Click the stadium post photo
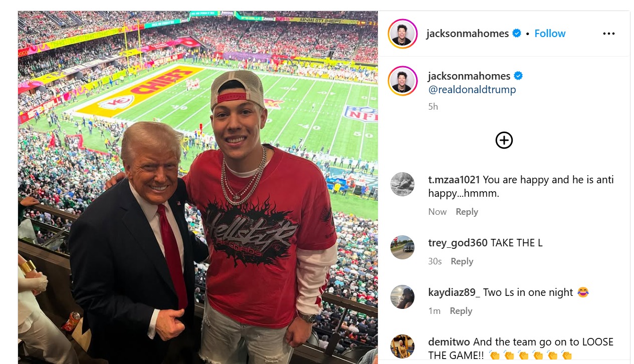 [197, 187]
